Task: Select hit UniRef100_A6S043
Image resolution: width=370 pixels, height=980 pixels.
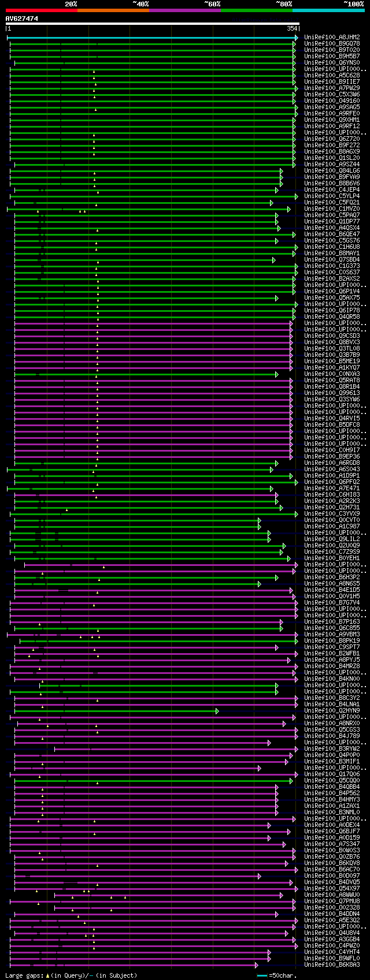Action: [x=332, y=469]
